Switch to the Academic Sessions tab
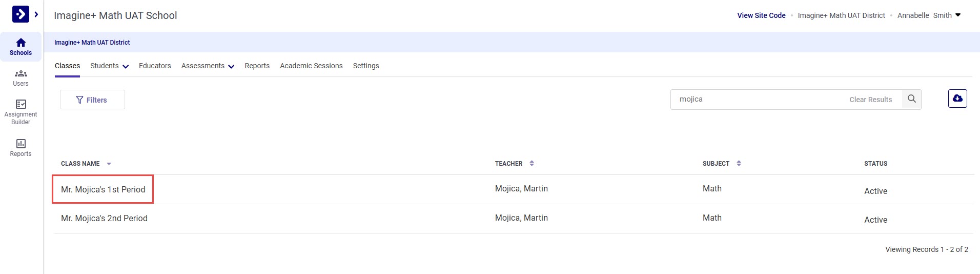This screenshot has width=980, height=274. point(311,66)
